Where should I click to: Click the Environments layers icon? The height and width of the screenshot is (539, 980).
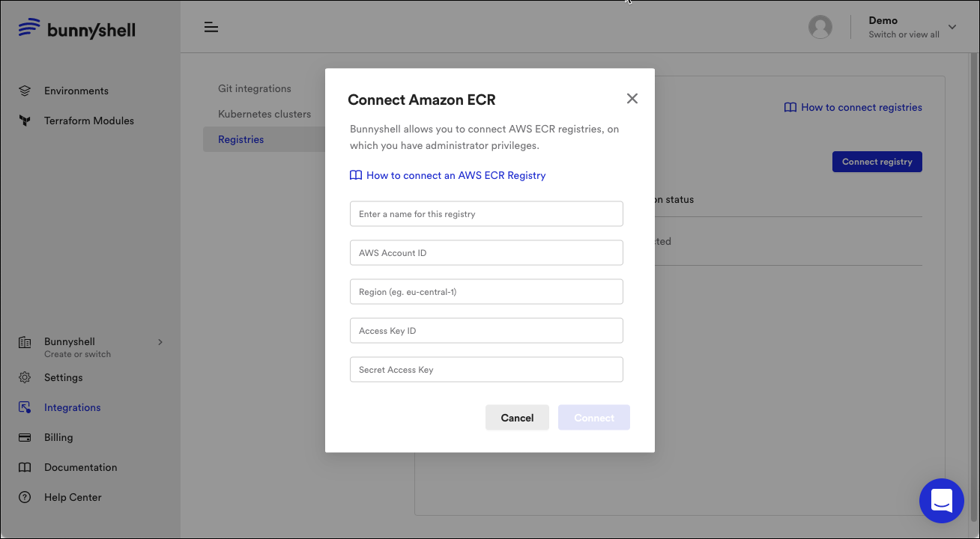click(25, 91)
